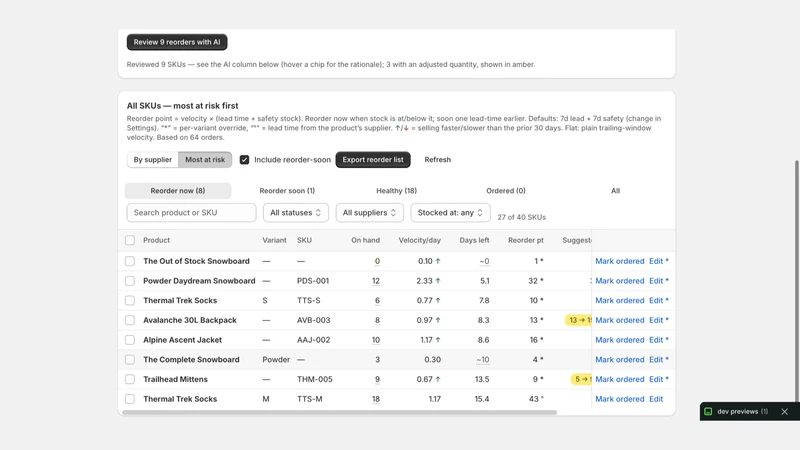Check Thermal Trek Socks S row
Image resolution: width=800 pixels, height=450 pixels.
tap(130, 301)
